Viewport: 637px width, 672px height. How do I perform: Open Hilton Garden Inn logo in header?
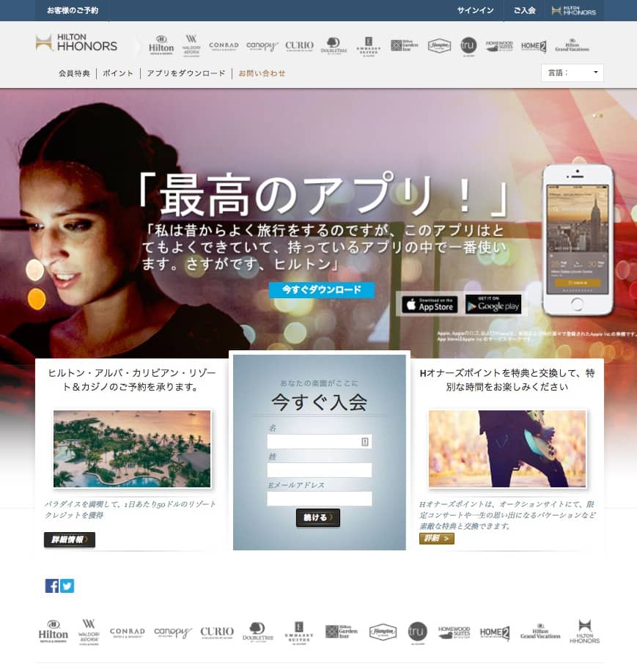click(404, 45)
